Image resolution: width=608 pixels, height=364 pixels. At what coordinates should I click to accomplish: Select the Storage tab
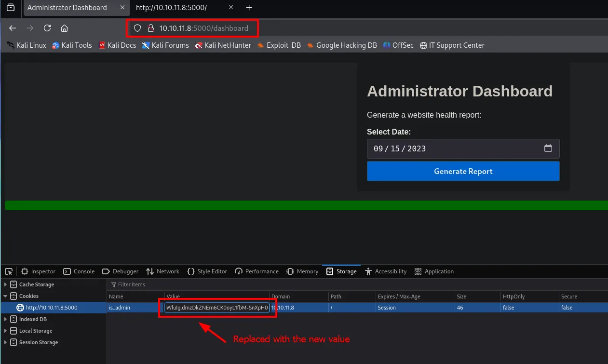pyautogui.click(x=341, y=271)
